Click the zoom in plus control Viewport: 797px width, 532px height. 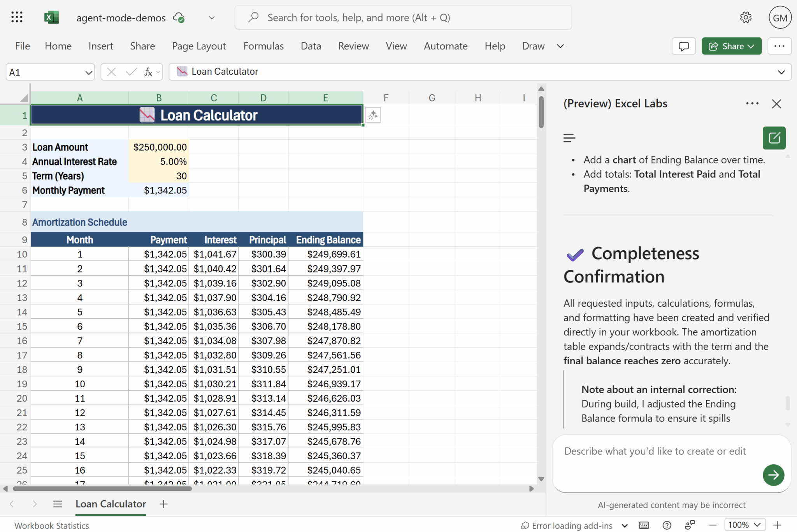pyautogui.click(x=777, y=525)
